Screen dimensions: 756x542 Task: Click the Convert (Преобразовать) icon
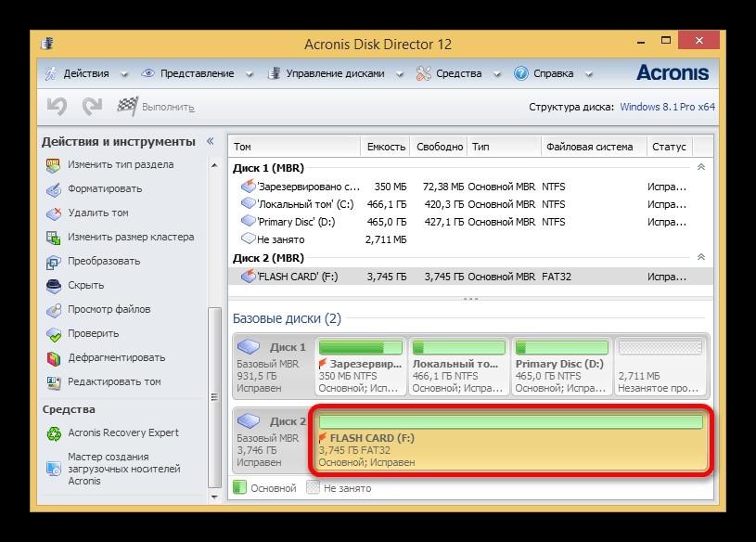(53, 262)
